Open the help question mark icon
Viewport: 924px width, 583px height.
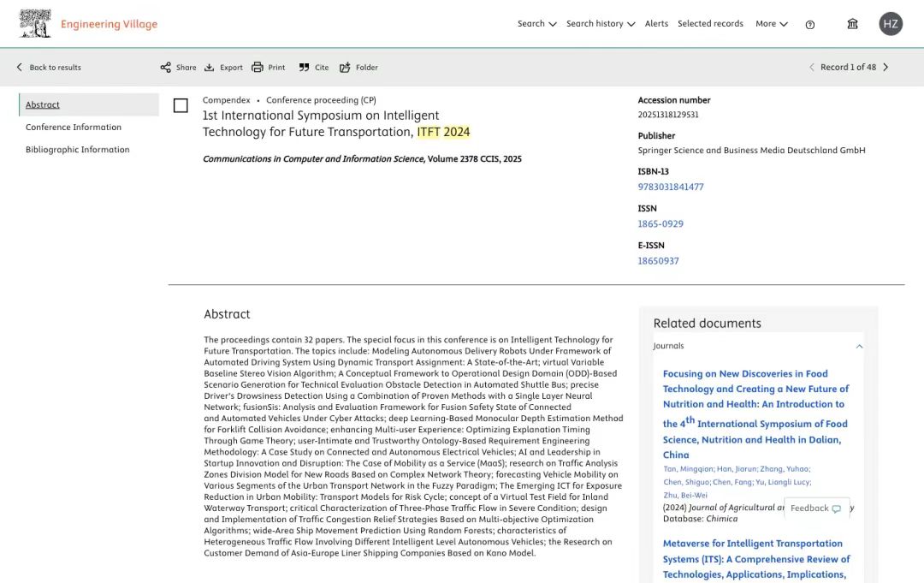(810, 25)
